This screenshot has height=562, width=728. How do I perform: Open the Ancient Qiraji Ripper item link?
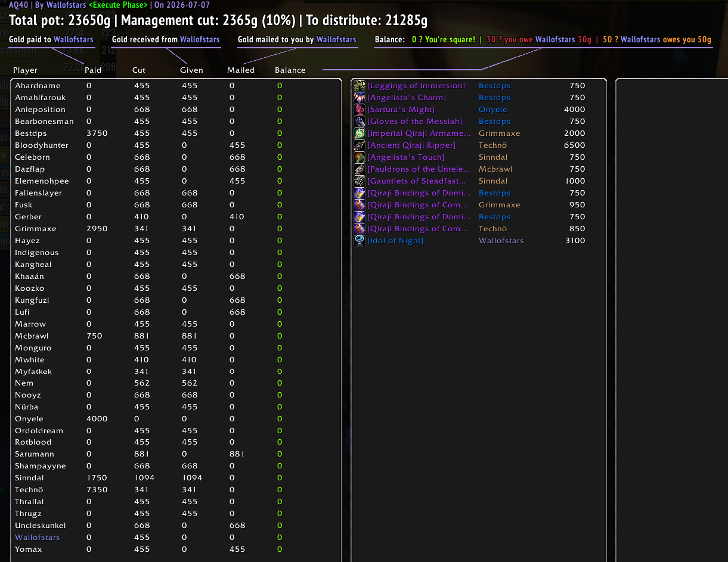point(411,145)
